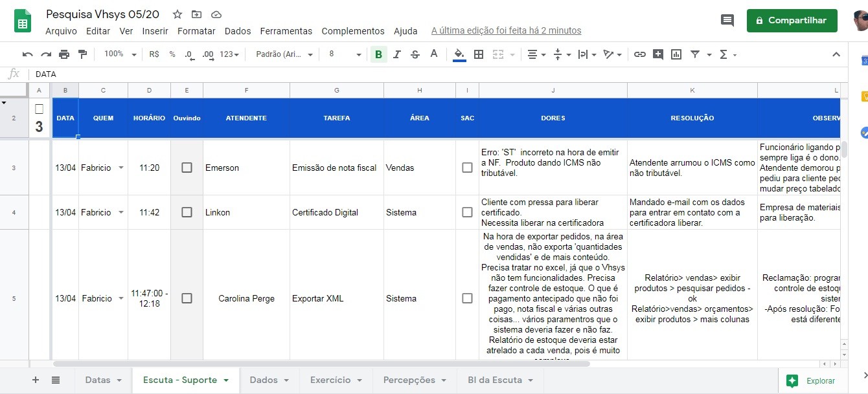Open the Editar menu
Image resolution: width=868 pixels, height=394 pixels.
[98, 31]
